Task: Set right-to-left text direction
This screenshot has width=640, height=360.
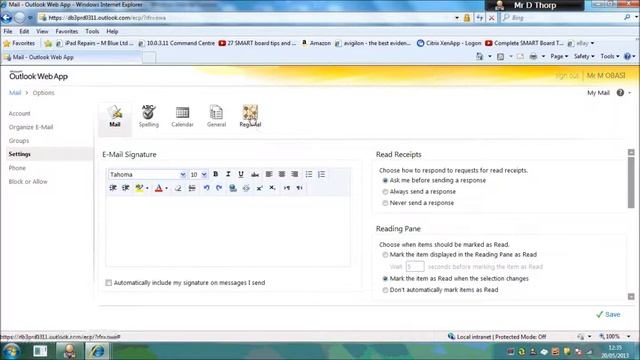Action: click(x=300, y=188)
